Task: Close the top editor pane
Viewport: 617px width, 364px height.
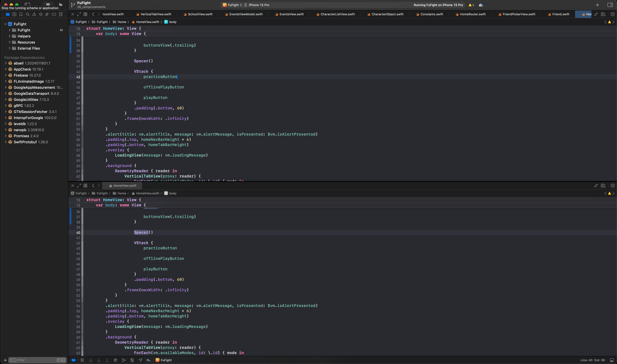Action: pyautogui.click(x=73, y=14)
